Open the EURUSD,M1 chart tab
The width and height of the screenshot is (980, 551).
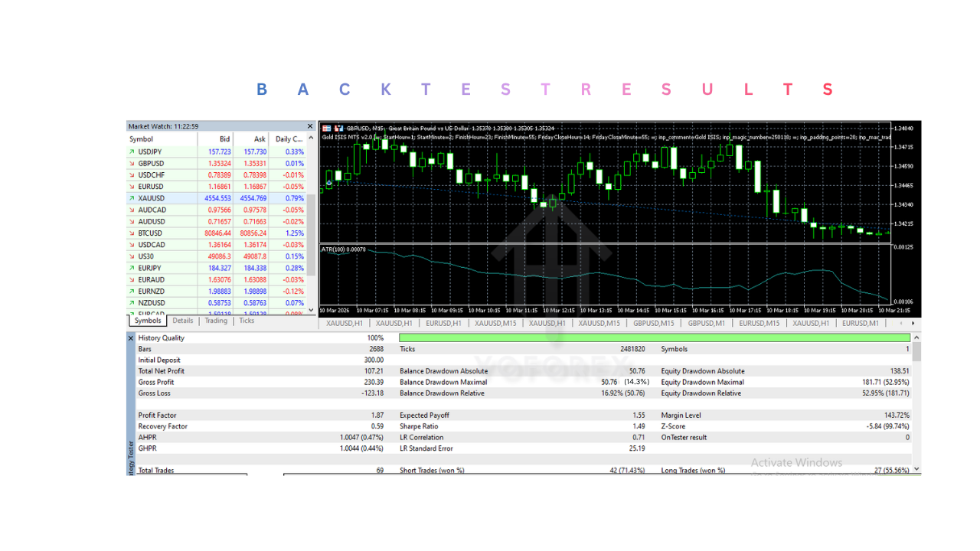[861, 324]
